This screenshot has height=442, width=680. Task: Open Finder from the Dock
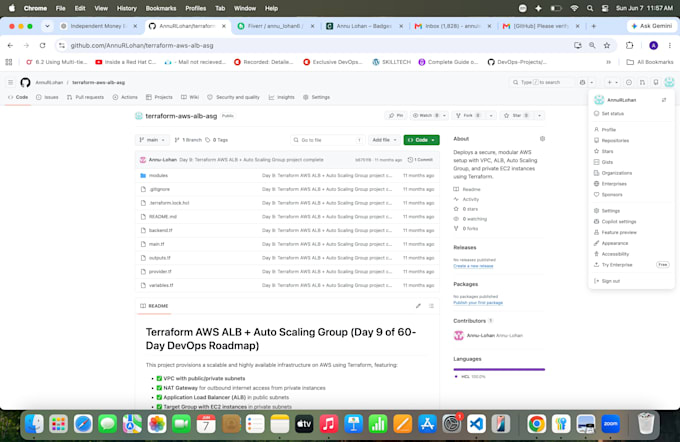34,424
